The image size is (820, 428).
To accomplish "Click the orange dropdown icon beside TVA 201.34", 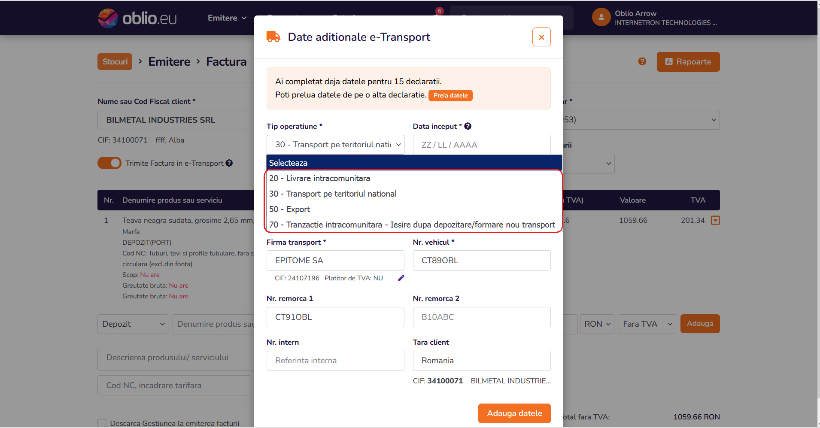I will (x=715, y=220).
